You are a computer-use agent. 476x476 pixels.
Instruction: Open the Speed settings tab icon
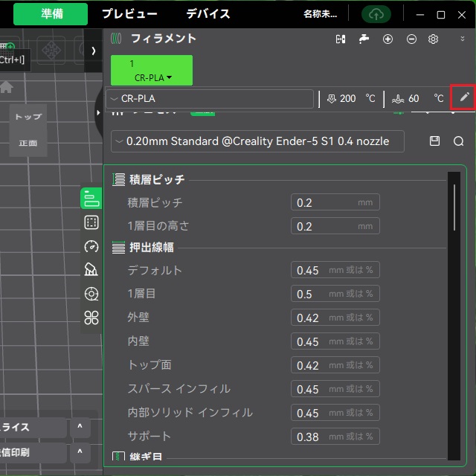[x=91, y=246]
